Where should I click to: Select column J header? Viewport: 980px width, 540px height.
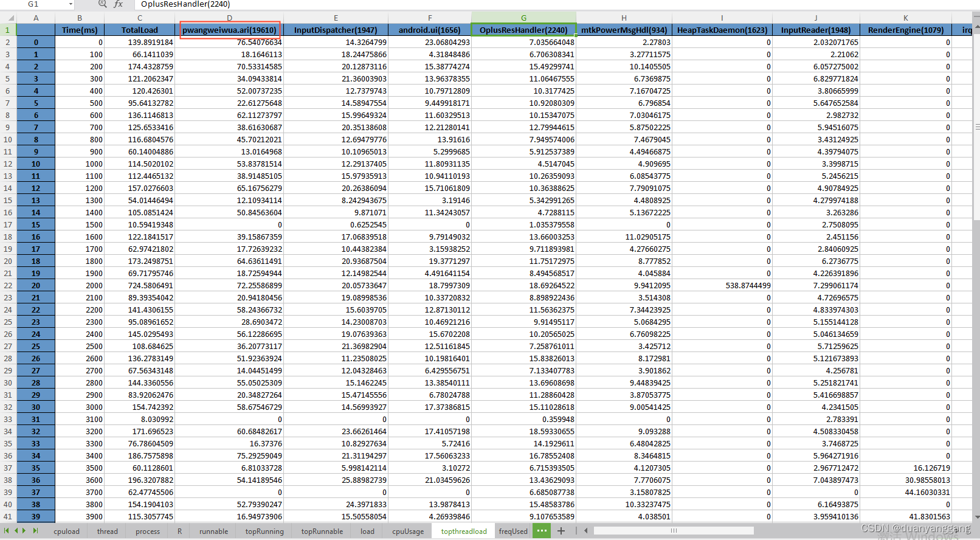click(816, 18)
